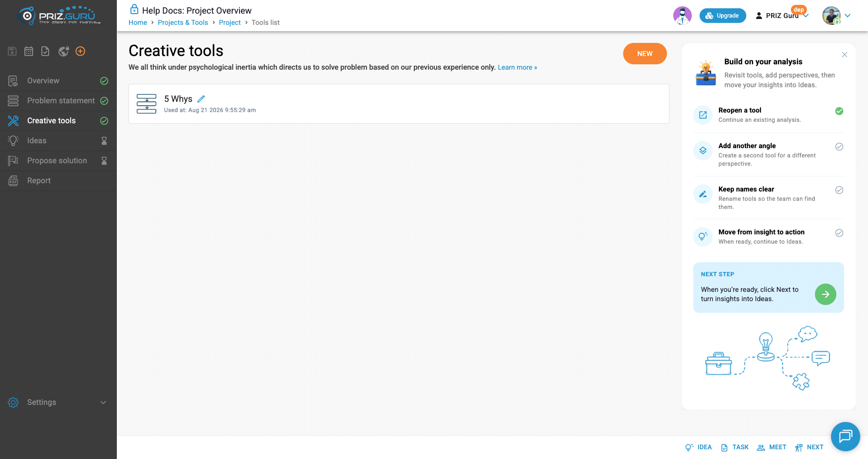Follow the Learn more link
Image resolution: width=868 pixels, height=459 pixels.
(x=517, y=67)
